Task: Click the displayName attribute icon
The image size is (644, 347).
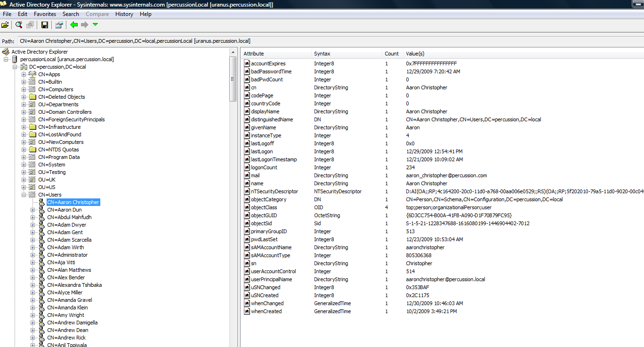Action: [x=247, y=111]
